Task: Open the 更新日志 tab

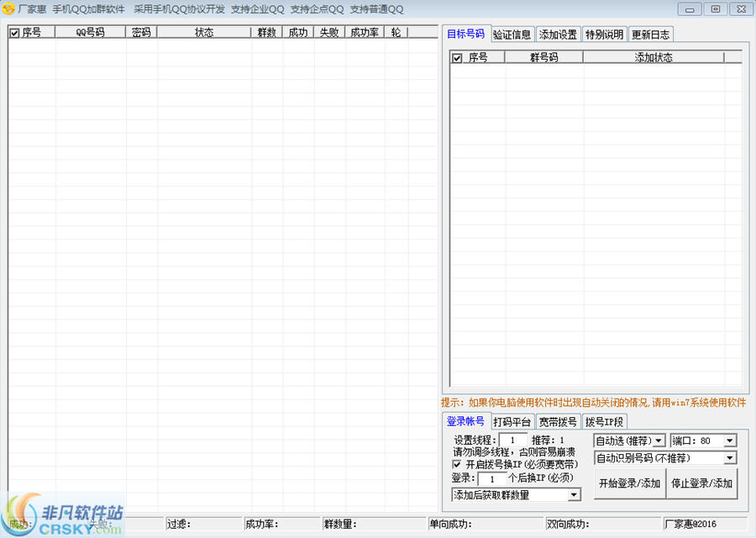Action: (x=651, y=34)
